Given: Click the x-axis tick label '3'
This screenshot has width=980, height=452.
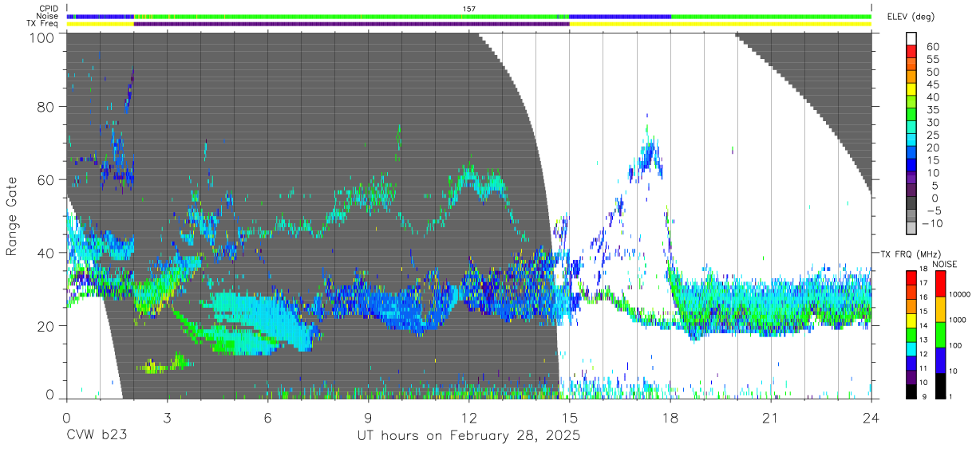Looking at the screenshot, I should (x=167, y=418).
